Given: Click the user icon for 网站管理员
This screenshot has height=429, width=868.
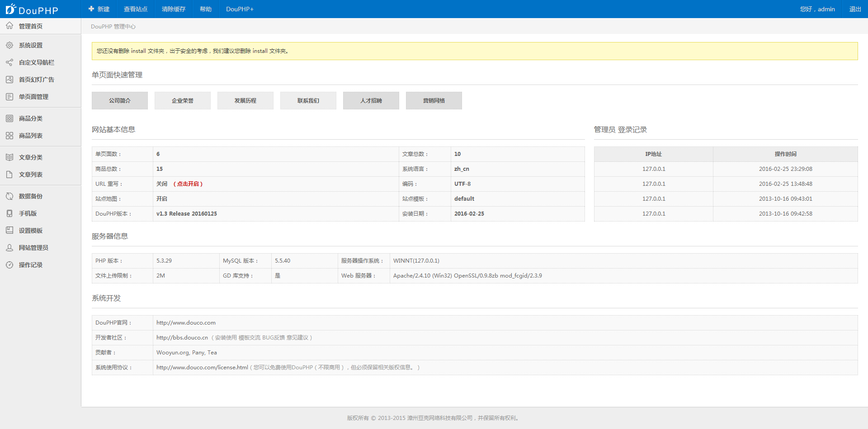Looking at the screenshot, I should tap(9, 248).
